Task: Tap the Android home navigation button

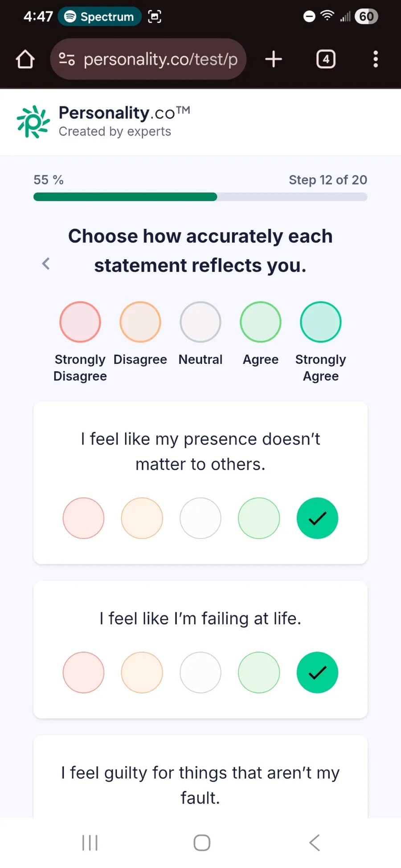Action: pyautogui.click(x=202, y=843)
